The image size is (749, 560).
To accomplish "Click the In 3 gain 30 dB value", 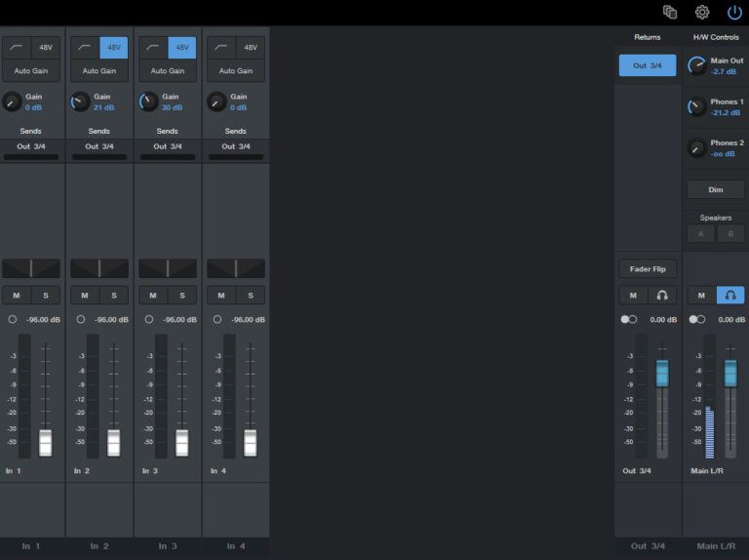I will pyautogui.click(x=172, y=107).
